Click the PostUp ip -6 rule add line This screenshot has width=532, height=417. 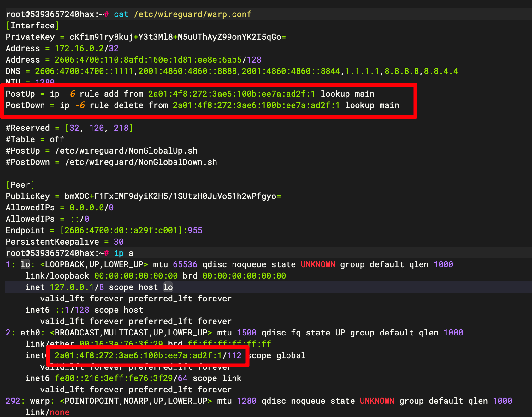[190, 94]
